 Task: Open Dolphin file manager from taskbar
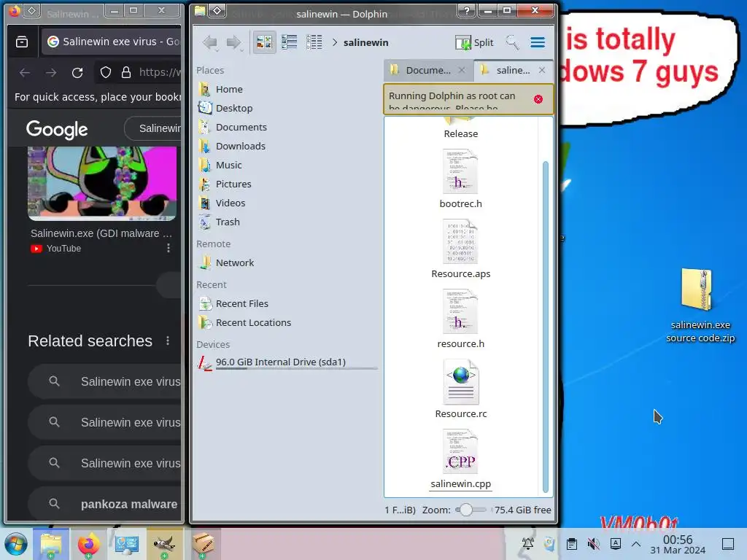coord(51,544)
